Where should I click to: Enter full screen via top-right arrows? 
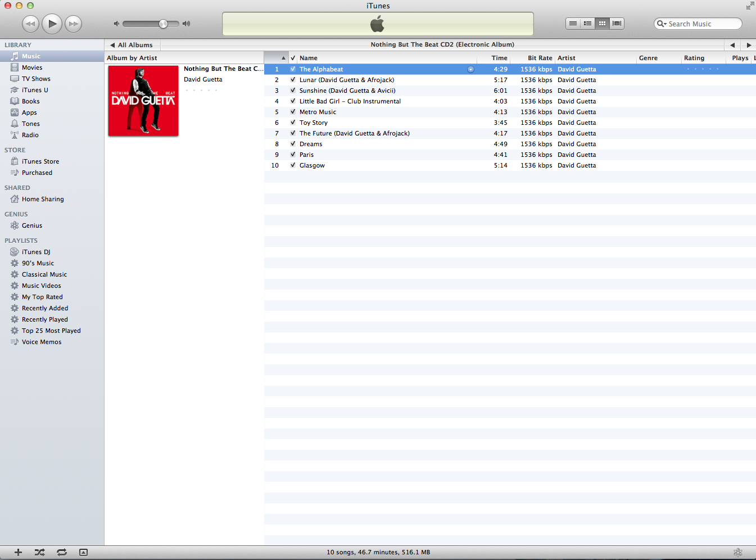tap(750, 6)
